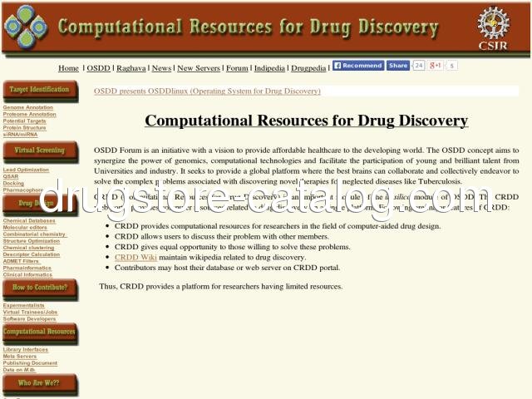Open the OSDD navigation link
Image resolution: width=532 pixels, height=399 pixels.
(x=98, y=68)
